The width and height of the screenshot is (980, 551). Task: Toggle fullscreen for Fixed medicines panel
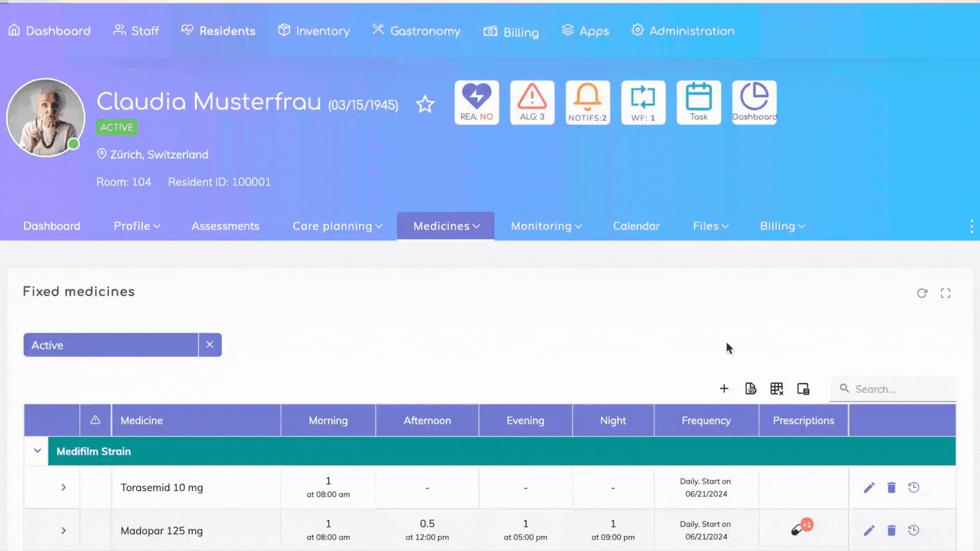coord(945,293)
